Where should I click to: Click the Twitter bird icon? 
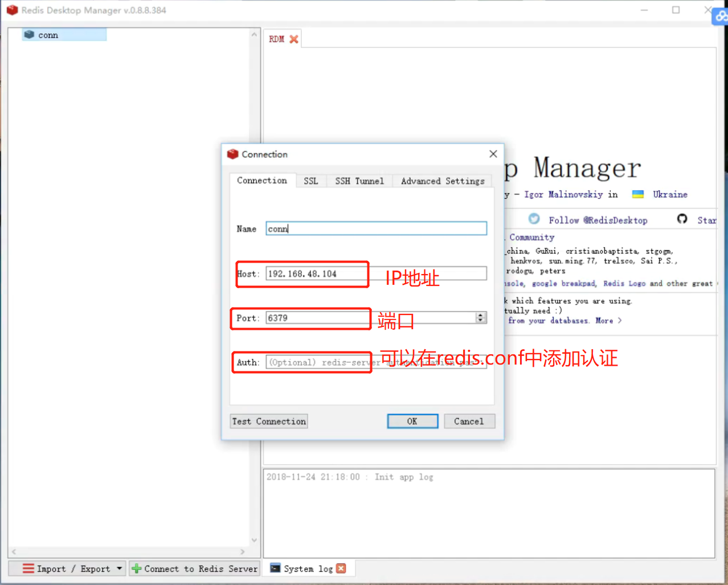pyautogui.click(x=534, y=219)
